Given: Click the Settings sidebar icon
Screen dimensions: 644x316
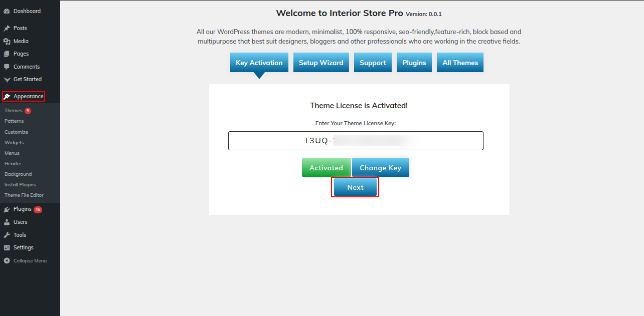Looking at the screenshot, I should [x=7, y=248].
